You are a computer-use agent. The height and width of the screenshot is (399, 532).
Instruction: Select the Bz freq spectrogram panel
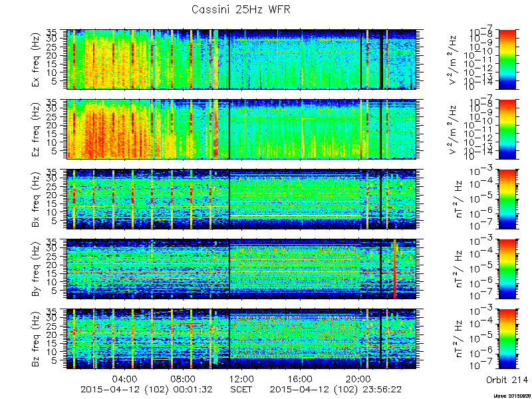[241, 339]
